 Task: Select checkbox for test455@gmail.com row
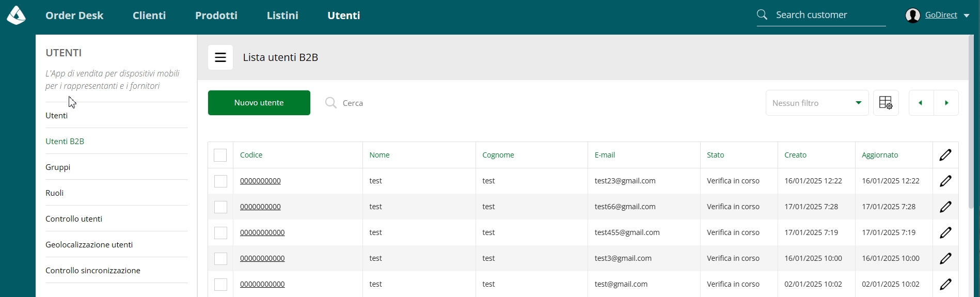[220, 233]
